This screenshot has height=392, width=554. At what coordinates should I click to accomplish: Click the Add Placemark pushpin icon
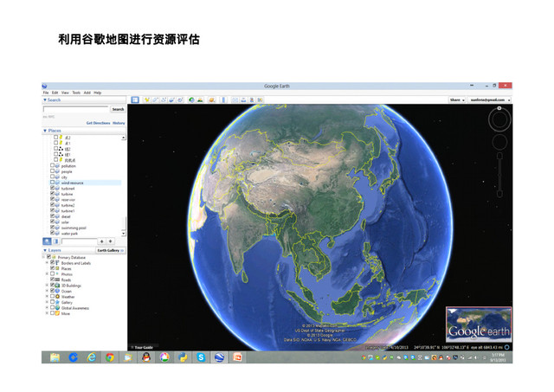[146, 100]
